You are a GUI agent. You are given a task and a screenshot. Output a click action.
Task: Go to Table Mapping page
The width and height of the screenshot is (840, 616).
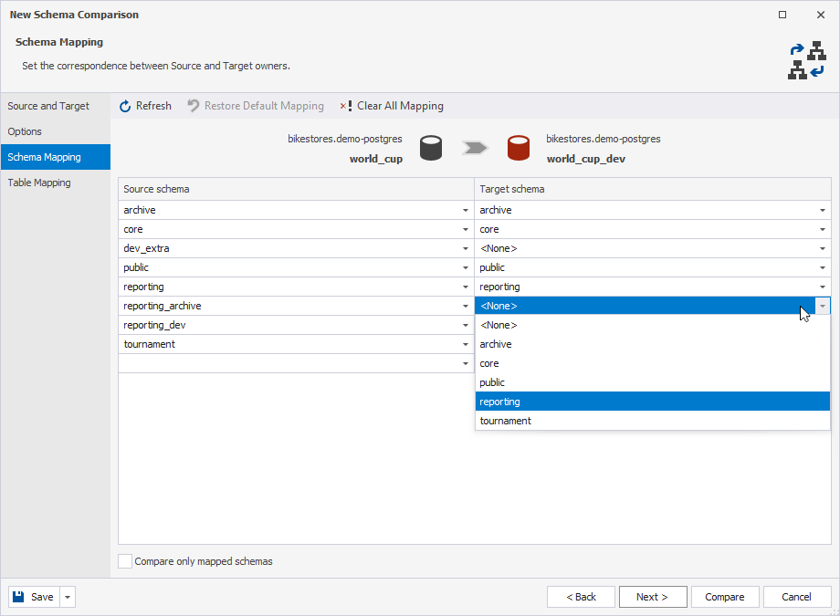[56, 183]
